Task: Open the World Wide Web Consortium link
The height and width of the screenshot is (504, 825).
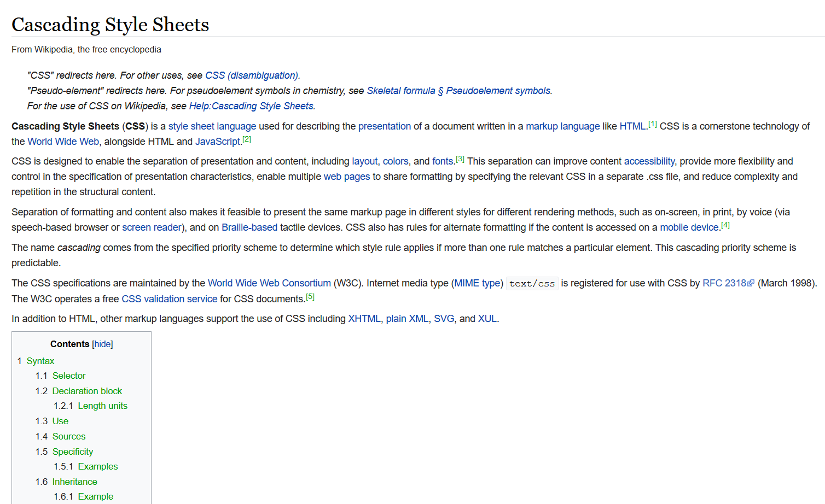Action: click(x=269, y=283)
